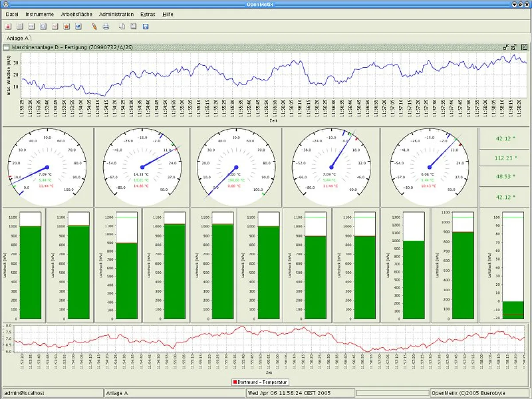The height and width of the screenshot is (399, 532).
Task: Minimize the Maschinenanlage D inner panel
Action: [505, 47]
